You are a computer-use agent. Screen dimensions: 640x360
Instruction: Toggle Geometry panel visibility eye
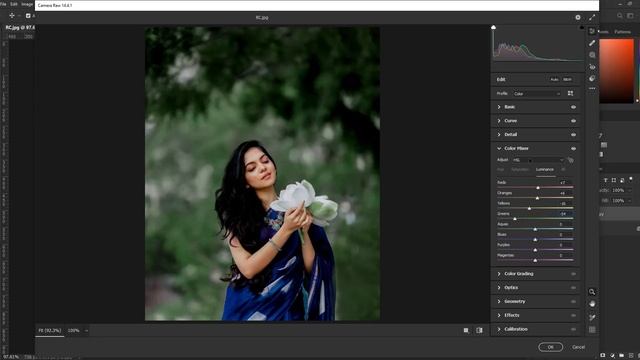point(573,302)
